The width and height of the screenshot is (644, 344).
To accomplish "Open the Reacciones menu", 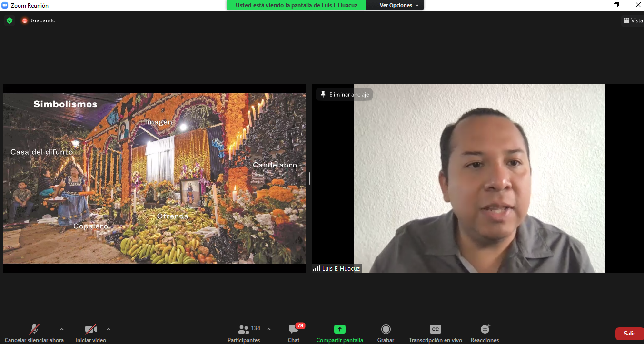I will point(485,334).
